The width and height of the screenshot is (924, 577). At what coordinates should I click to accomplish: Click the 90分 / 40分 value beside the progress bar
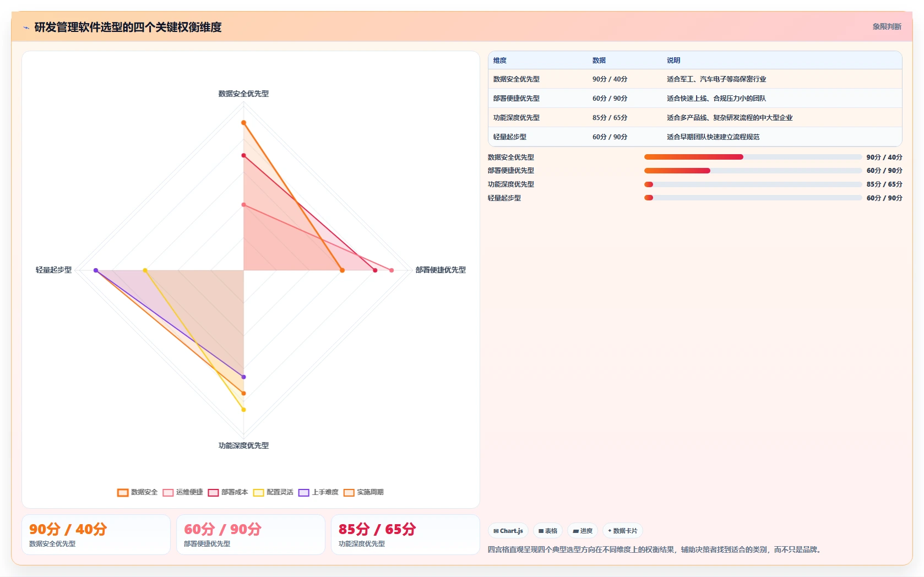point(884,157)
